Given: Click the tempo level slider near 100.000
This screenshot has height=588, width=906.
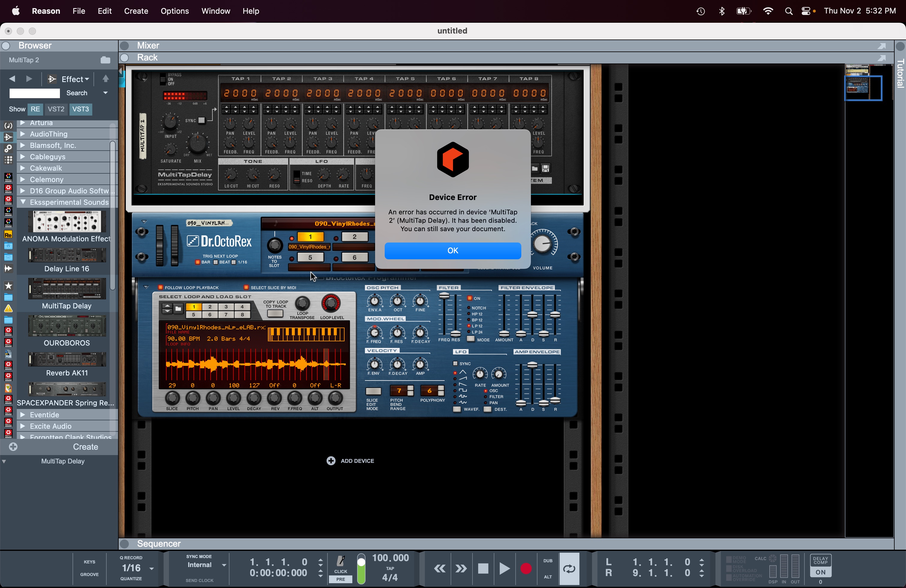Looking at the screenshot, I should pyautogui.click(x=361, y=569).
